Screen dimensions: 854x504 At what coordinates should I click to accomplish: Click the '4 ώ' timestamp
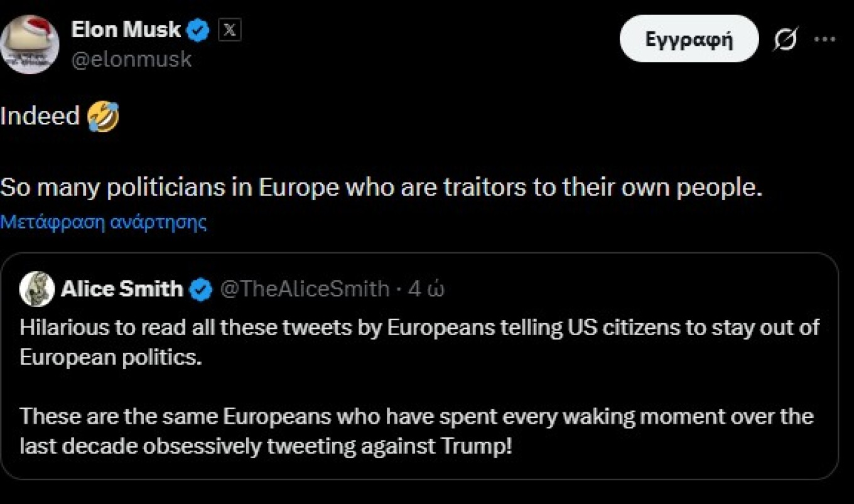coord(427,289)
